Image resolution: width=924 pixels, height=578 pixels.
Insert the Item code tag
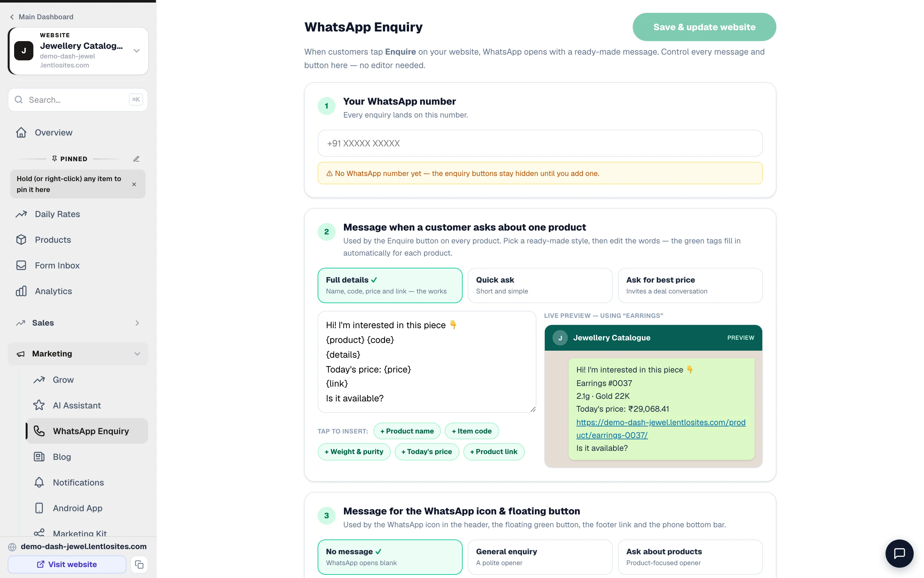pyautogui.click(x=472, y=431)
